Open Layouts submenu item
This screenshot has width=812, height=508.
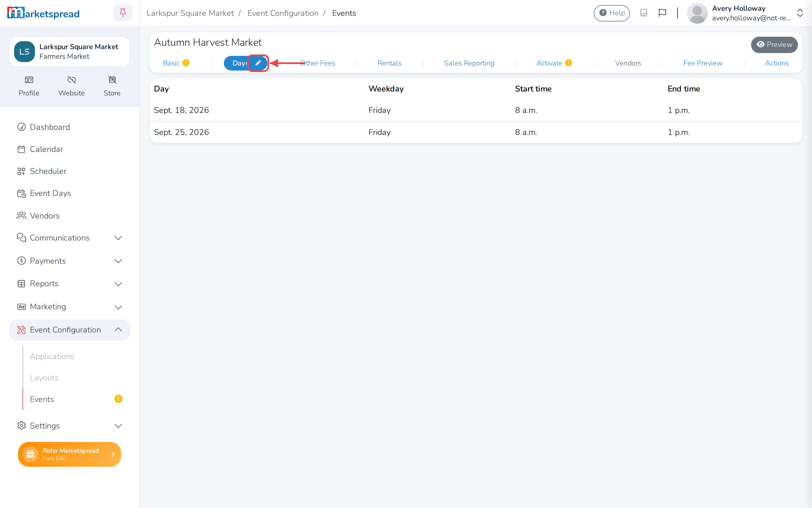point(44,378)
